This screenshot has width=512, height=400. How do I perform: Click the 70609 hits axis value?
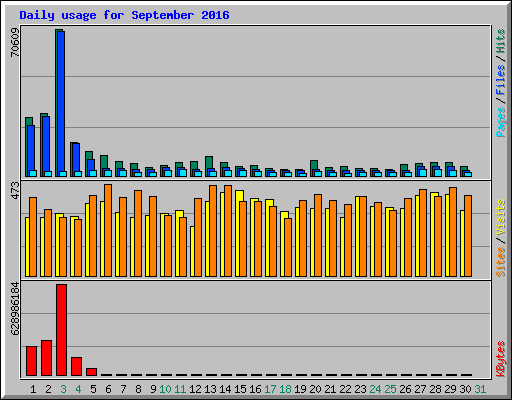tap(15, 42)
